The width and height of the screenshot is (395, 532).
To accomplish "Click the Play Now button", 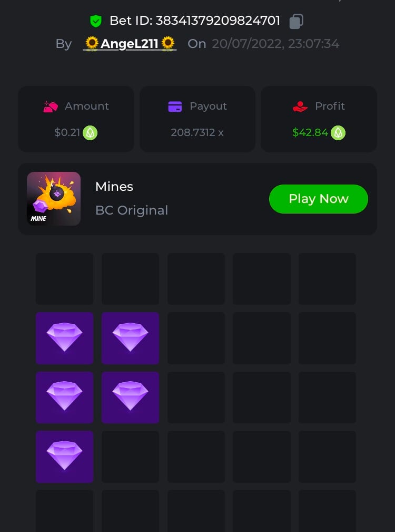I will click(x=319, y=199).
